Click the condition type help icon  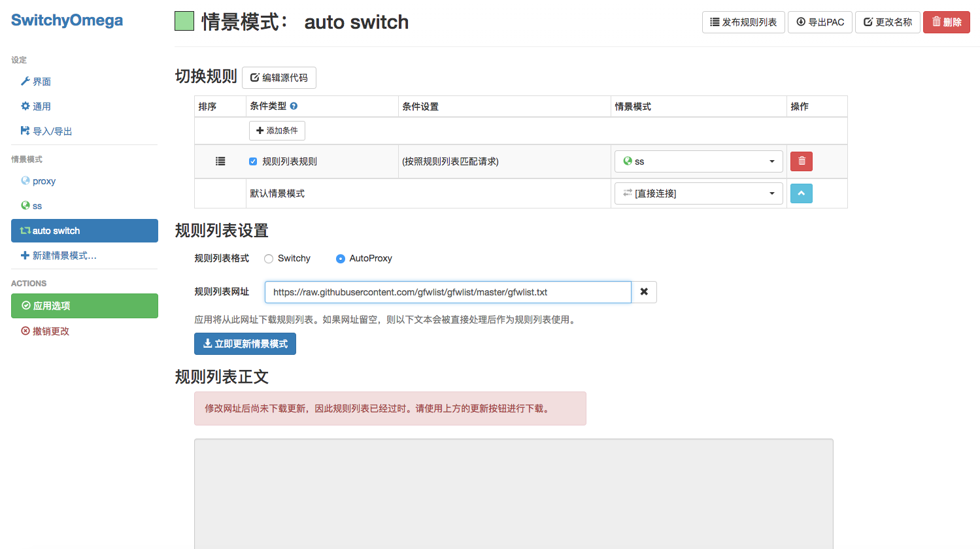point(294,106)
